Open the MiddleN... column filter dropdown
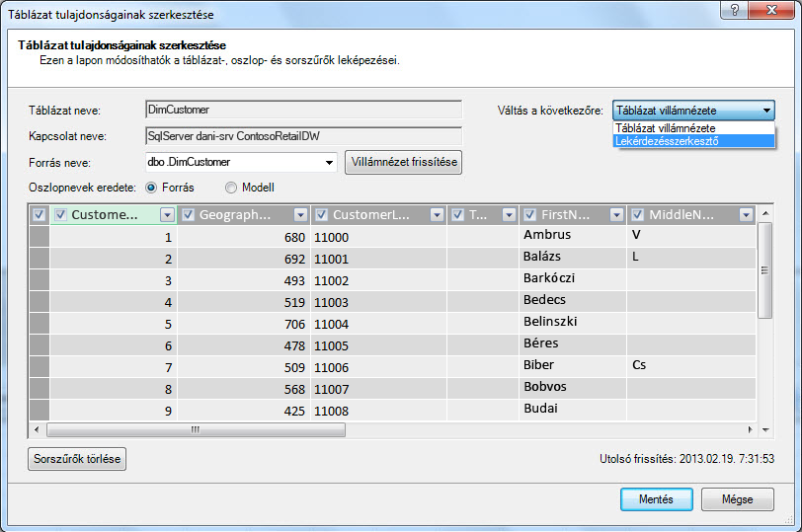 click(x=747, y=215)
